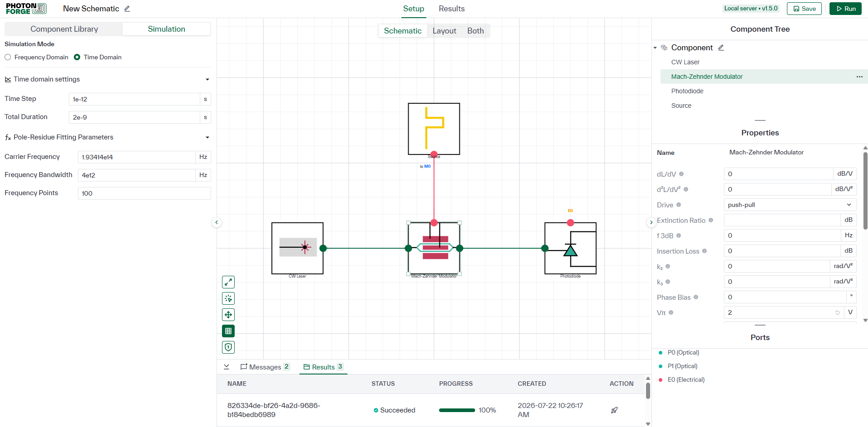
Task: Click the Source block on schematic
Action: [434, 129]
